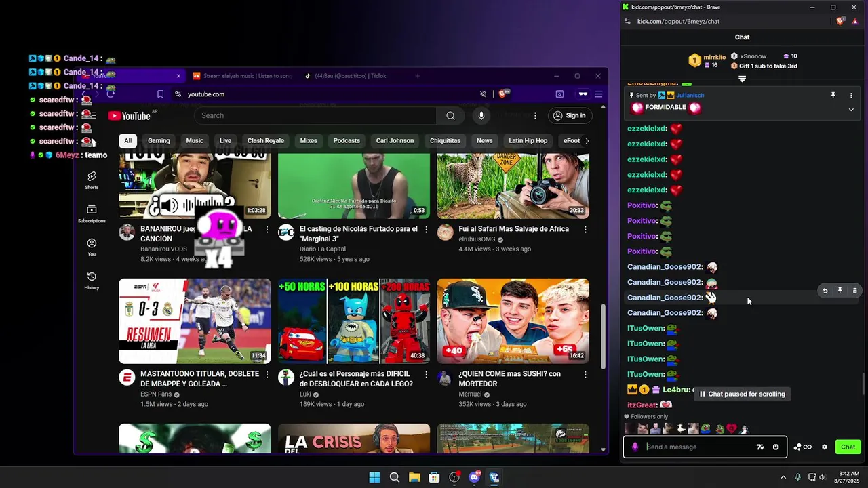Select the Podcasts filter chip
868x488 pixels.
347,140
